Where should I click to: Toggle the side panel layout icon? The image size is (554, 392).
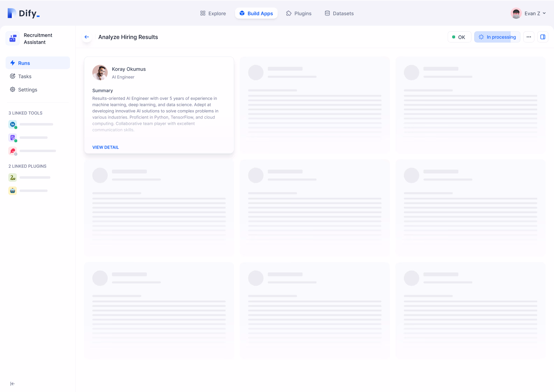542,37
